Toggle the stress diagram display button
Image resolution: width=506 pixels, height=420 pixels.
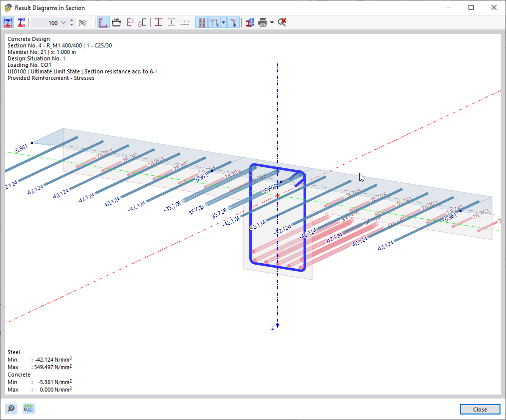pos(214,22)
